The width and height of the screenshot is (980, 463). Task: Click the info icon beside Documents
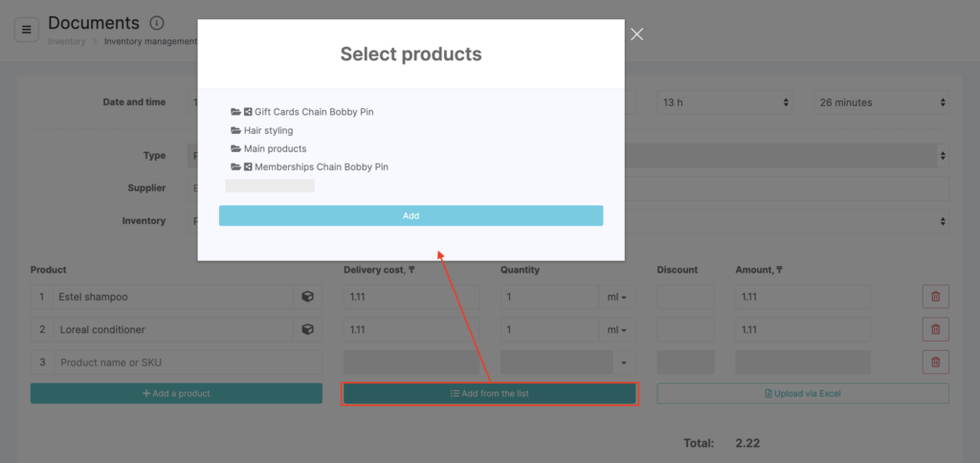click(x=157, y=23)
